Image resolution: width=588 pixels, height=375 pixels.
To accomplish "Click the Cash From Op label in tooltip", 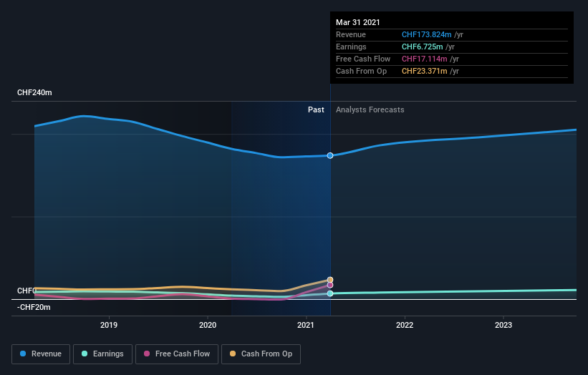I will click(361, 71).
